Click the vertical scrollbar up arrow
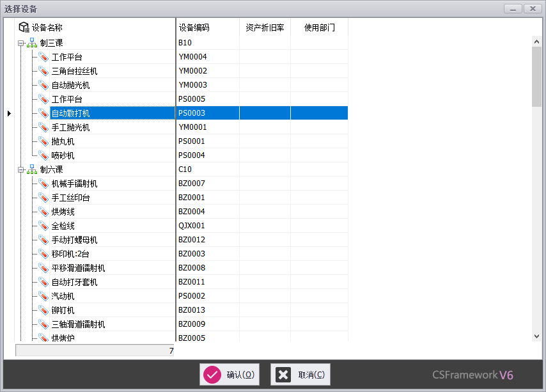The image size is (546, 392). [x=536, y=41]
